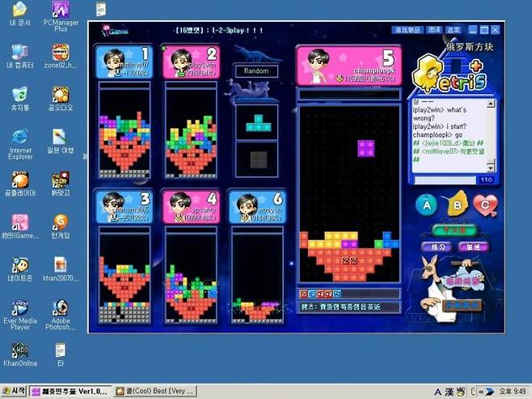532x399 pixels.
Task: Click the room title '1-2-3play ! ! !'
Action: click(237, 30)
